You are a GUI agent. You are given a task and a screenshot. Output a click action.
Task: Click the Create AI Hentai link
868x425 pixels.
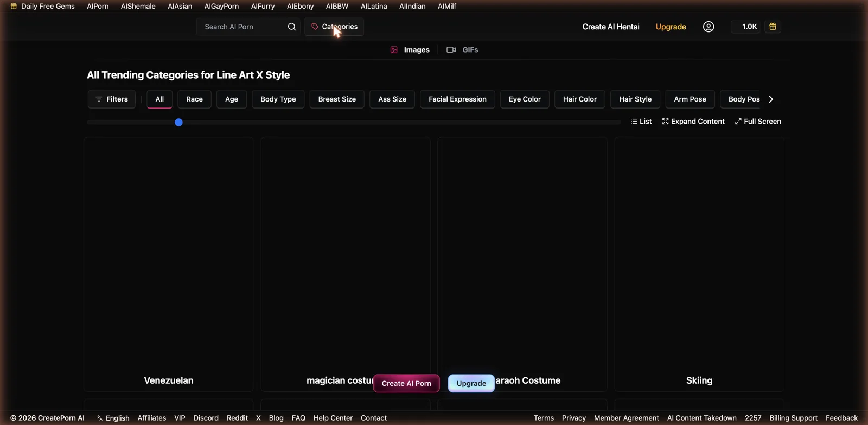point(611,27)
